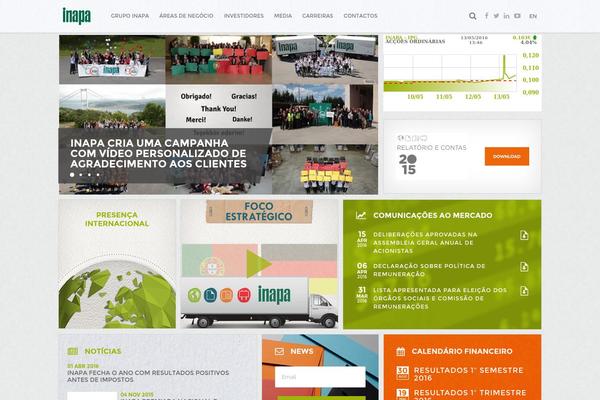Open the Notícias heading

pos(103,351)
